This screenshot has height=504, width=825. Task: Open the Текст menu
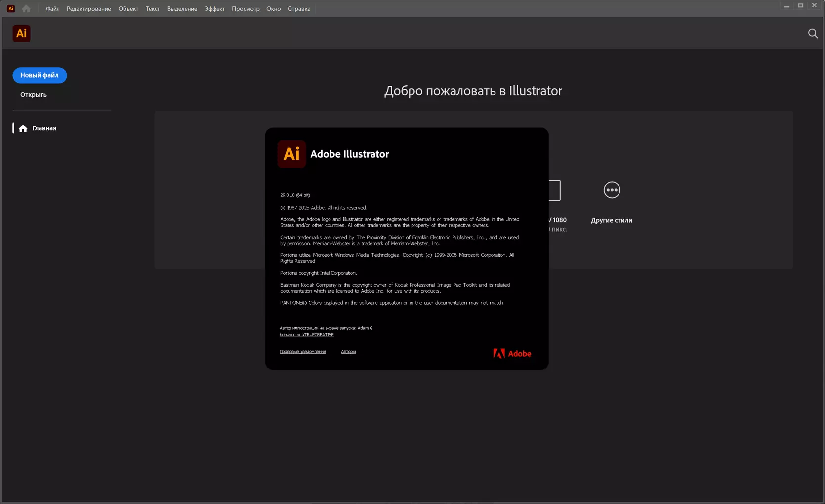[153, 9]
